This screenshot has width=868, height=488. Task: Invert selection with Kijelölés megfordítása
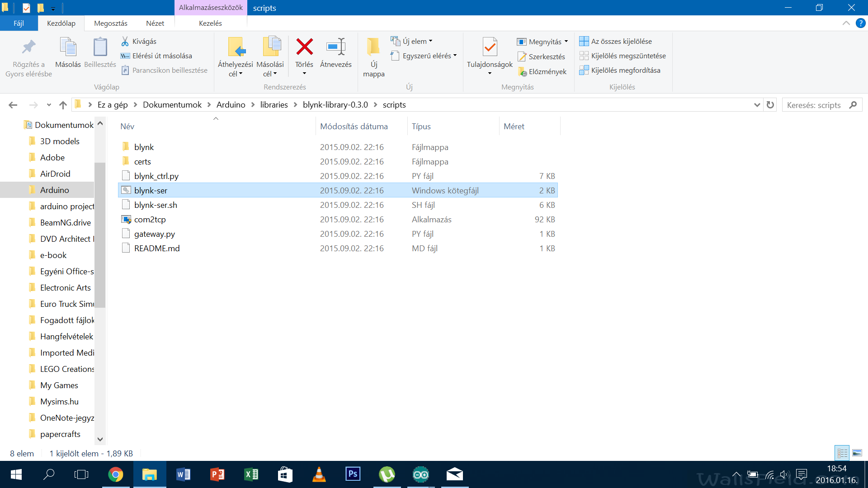(x=625, y=70)
